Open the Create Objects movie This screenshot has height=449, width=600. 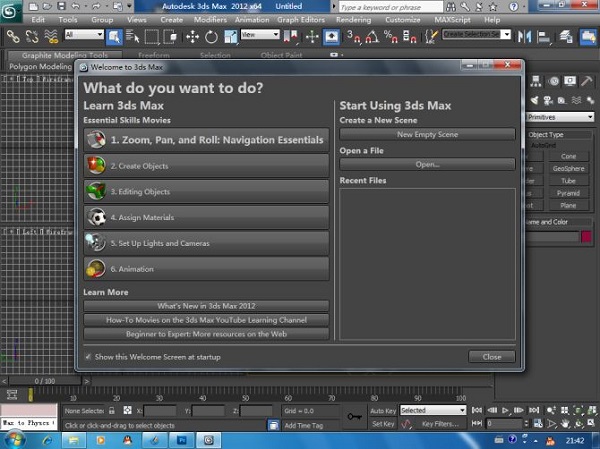click(206, 166)
